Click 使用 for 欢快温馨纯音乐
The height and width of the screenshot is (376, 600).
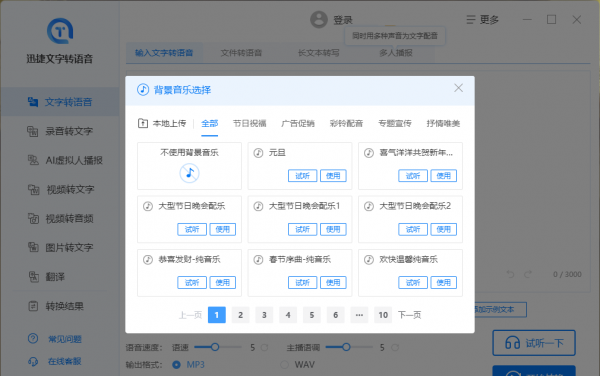coord(443,282)
